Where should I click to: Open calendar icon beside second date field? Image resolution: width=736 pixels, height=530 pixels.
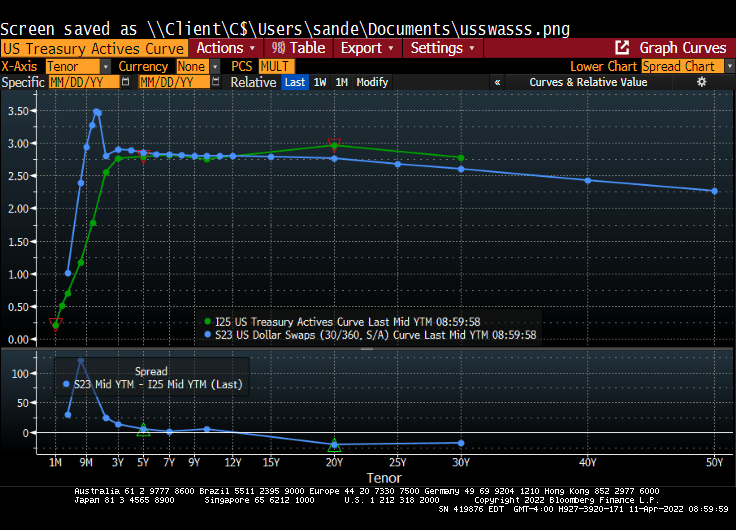click(x=216, y=82)
